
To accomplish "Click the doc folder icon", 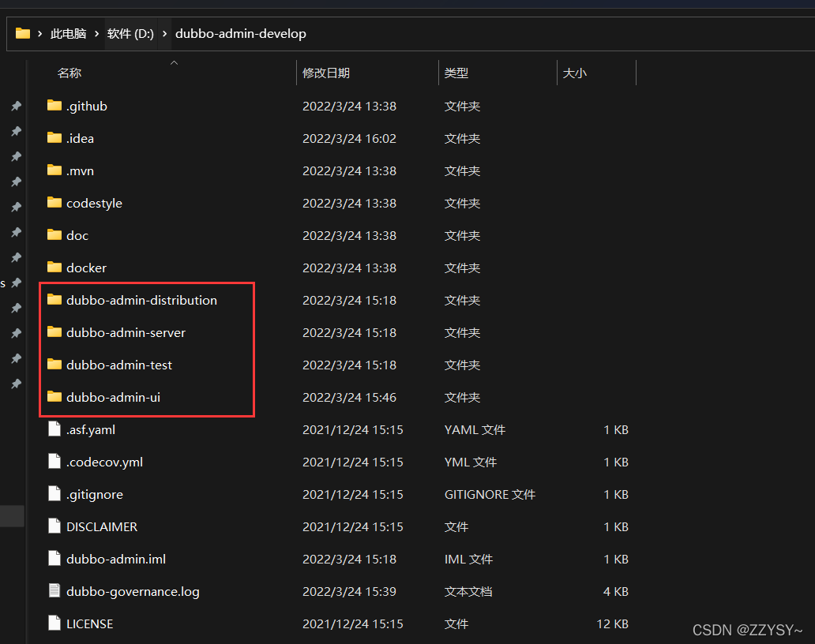I will coord(54,235).
